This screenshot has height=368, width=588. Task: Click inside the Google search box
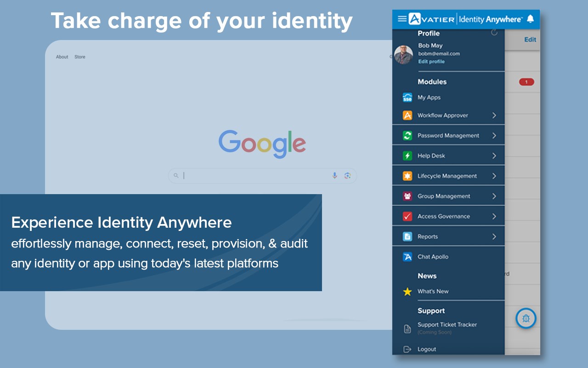[262, 175]
